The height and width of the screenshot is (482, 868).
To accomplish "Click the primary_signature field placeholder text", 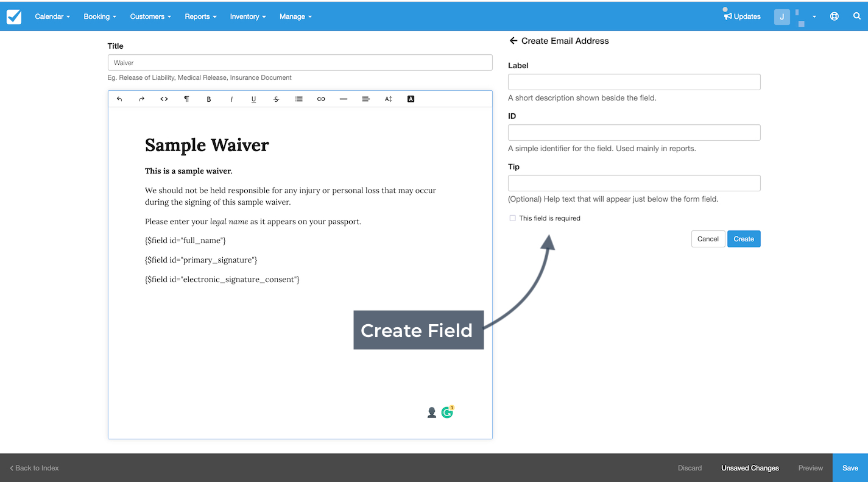I will 201,260.
